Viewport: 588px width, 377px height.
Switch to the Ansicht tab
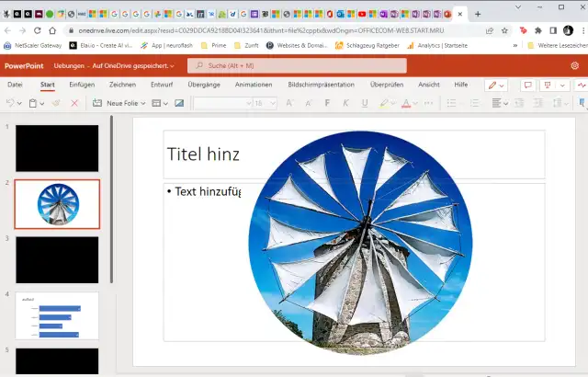tap(429, 85)
